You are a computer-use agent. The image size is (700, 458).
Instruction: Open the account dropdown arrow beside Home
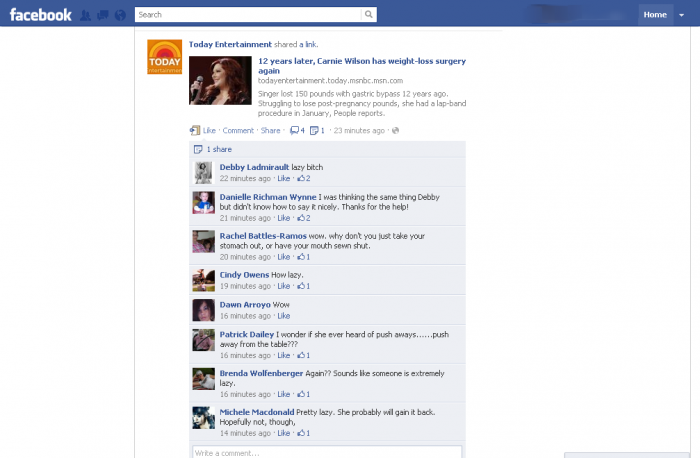click(x=682, y=15)
